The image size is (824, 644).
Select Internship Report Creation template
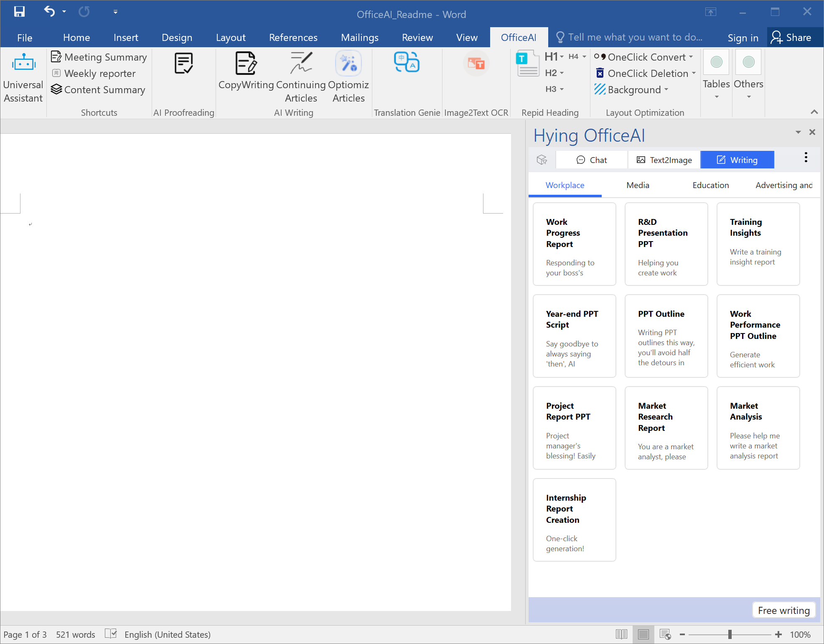click(x=574, y=520)
